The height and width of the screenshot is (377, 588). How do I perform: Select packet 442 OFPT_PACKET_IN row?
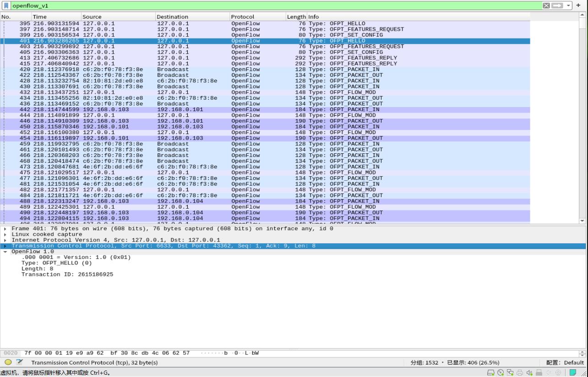(x=183, y=109)
